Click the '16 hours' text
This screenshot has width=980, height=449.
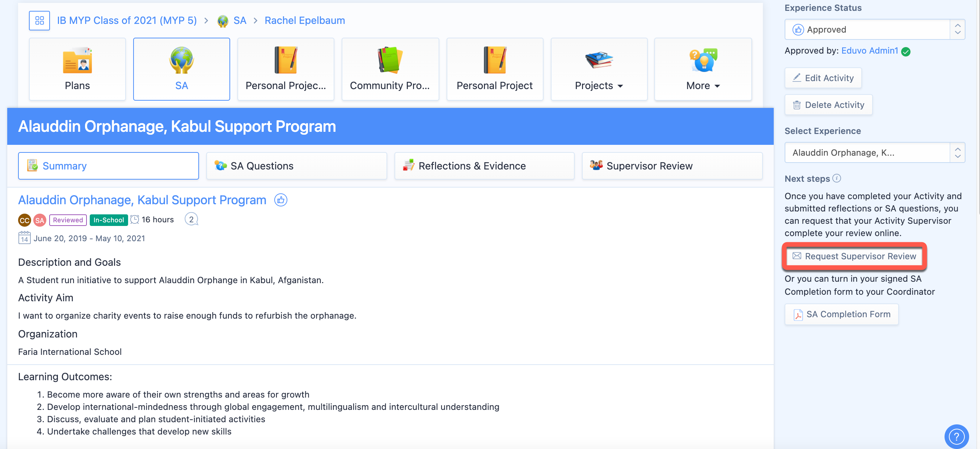pyautogui.click(x=157, y=219)
